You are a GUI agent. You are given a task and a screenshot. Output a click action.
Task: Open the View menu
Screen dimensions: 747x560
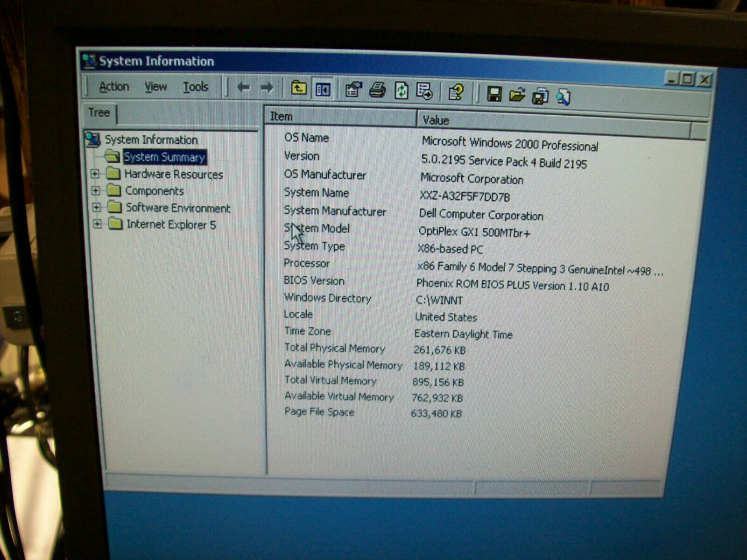pyautogui.click(x=155, y=87)
